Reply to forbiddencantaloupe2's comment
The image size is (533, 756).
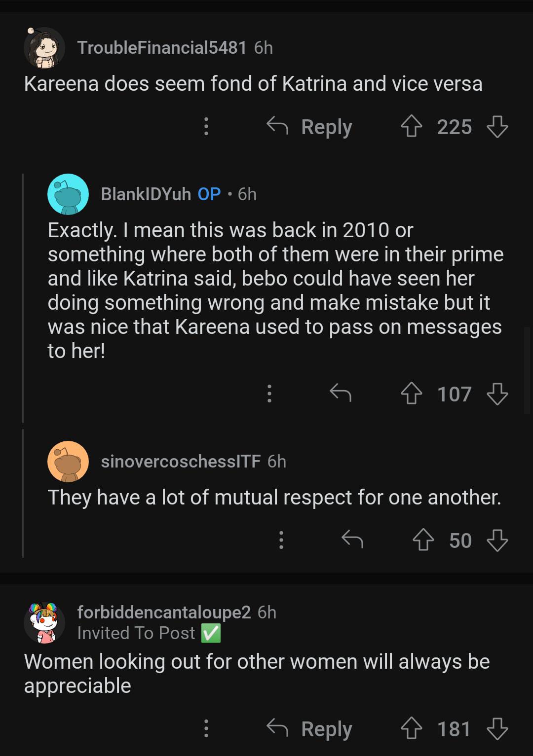coord(309,729)
